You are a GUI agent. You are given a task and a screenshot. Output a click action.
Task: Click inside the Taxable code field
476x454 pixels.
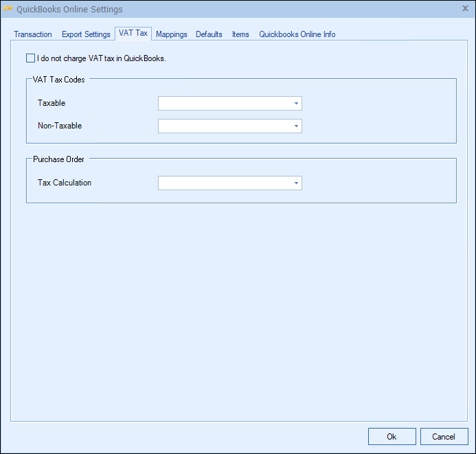[224, 104]
